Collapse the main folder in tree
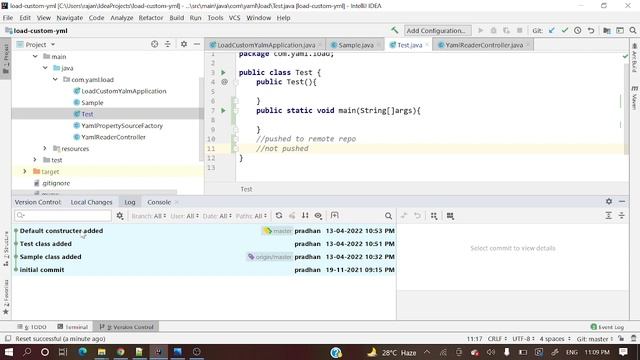The width and height of the screenshot is (640, 360). [x=35, y=56]
